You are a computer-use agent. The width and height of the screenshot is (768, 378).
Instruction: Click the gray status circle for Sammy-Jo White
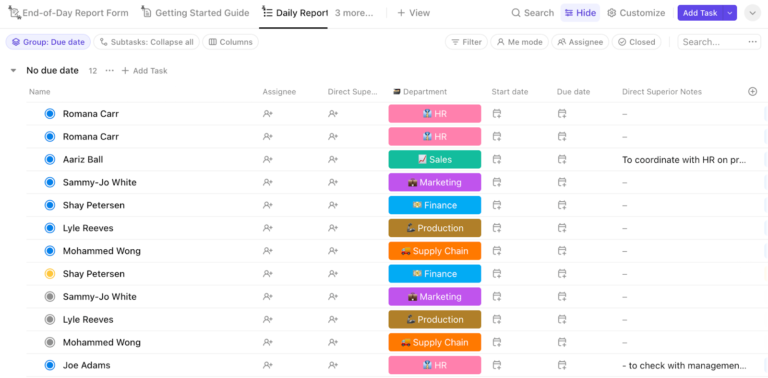point(49,296)
